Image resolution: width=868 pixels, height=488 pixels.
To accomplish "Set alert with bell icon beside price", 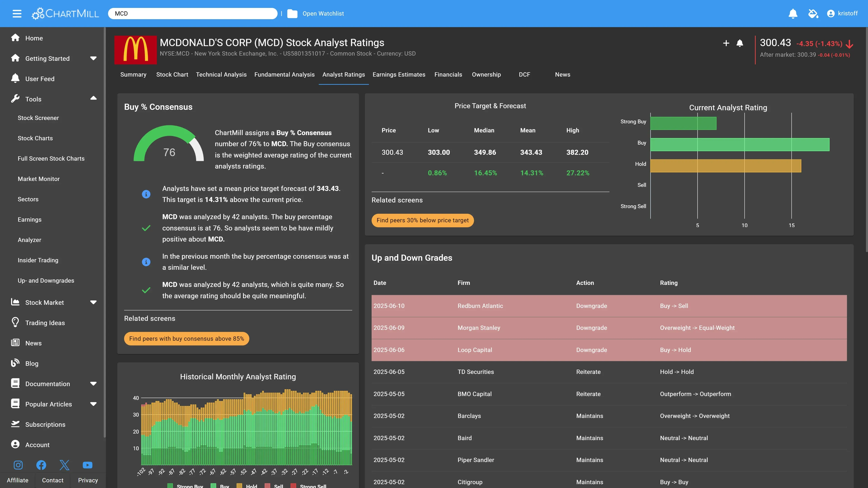I will (740, 43).
